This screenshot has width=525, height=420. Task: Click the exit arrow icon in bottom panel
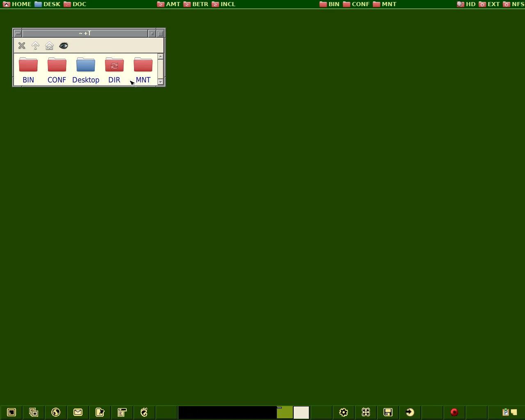tap(410, 412)
